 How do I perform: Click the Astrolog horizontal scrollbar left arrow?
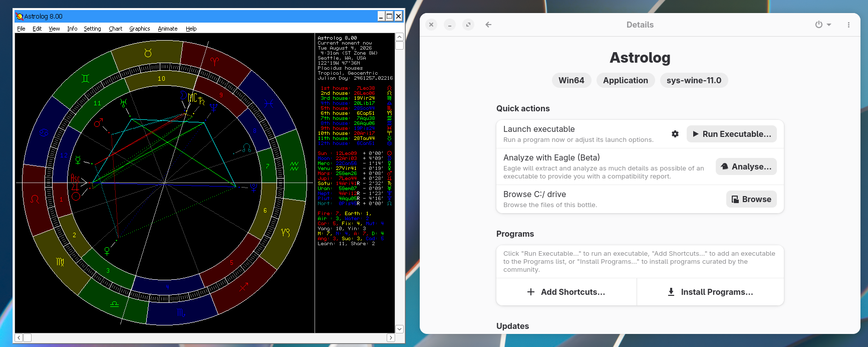click(19, 337)
